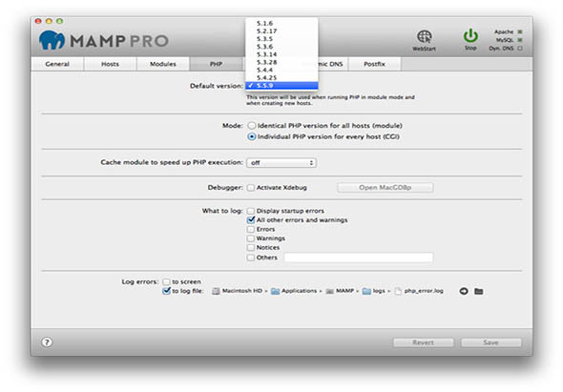The image size is (563, 392).
Task: Select Identical PHP version for all hosts
Action: [x=252, y=126]
